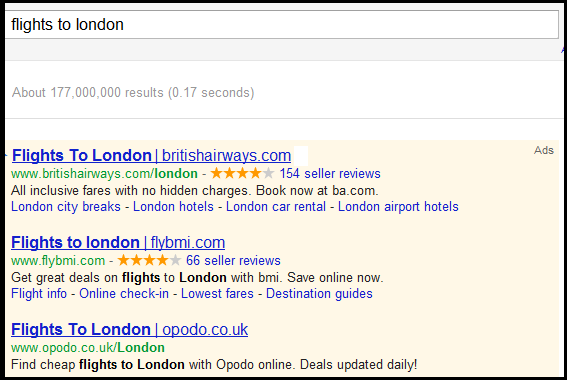View the 66 seller reviews link
The height and width of the screenshot is (380, 567).
coord(233,260)
